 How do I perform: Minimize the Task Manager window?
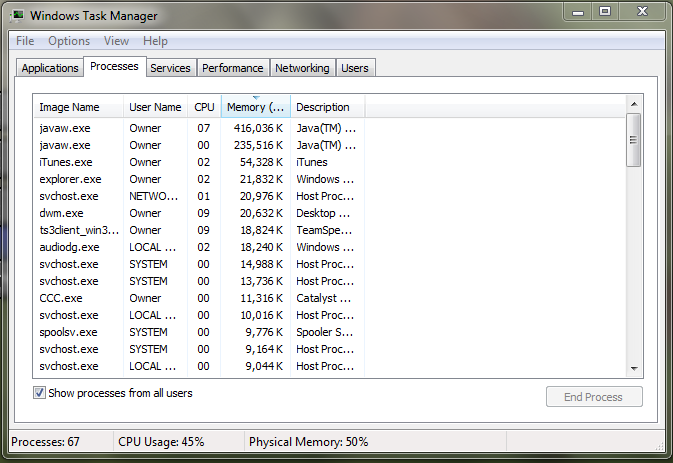point(578,12)
